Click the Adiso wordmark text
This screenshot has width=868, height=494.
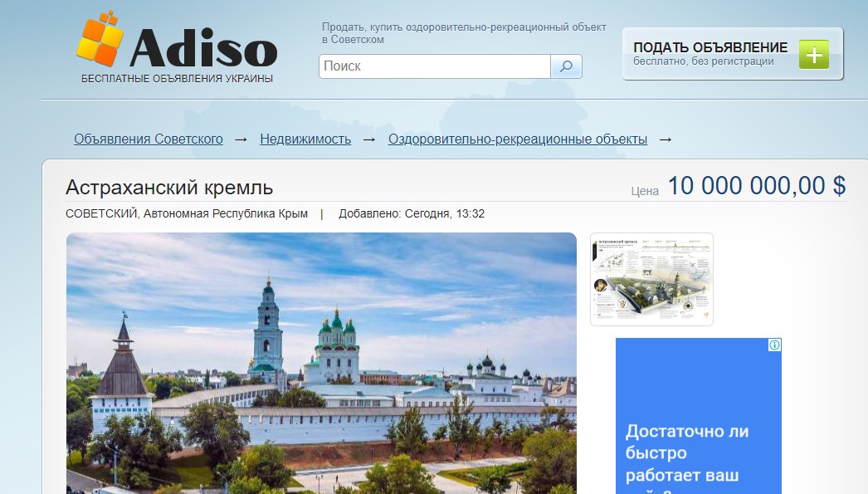(x=202, y=47)
